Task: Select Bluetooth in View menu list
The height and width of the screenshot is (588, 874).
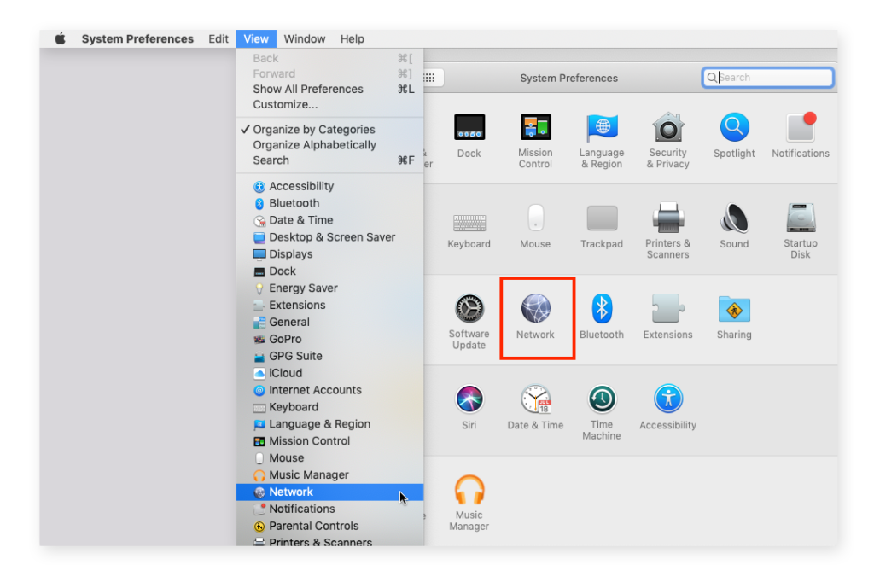Action: click(330, 203)
